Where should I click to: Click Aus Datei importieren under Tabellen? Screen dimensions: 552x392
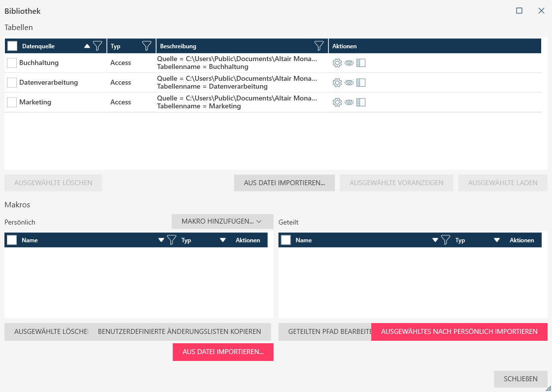click(x=284, y=183)
